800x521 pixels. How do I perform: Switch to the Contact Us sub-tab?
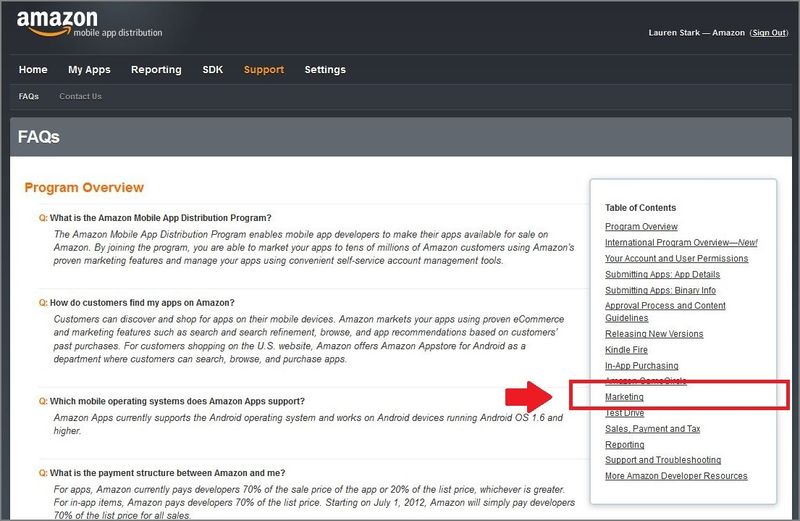tap(81, 96)
